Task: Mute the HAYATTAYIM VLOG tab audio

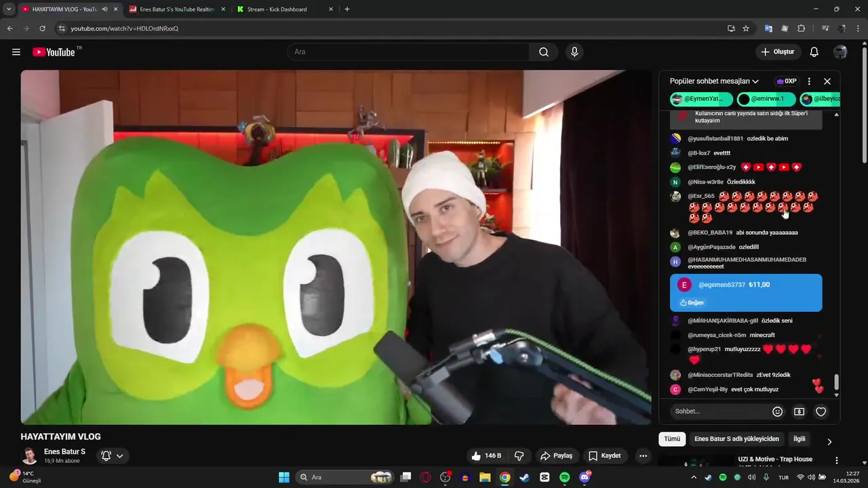Action: pos(104,9)
